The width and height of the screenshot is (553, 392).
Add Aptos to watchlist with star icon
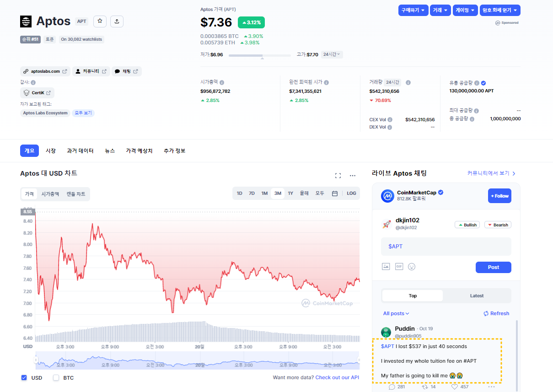[x=100, y=21]
